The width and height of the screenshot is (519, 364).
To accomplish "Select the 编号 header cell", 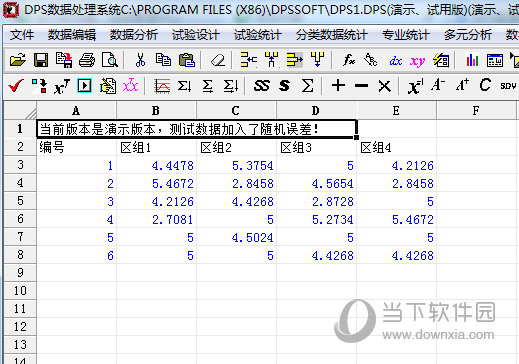I will (x=76, y=147).
